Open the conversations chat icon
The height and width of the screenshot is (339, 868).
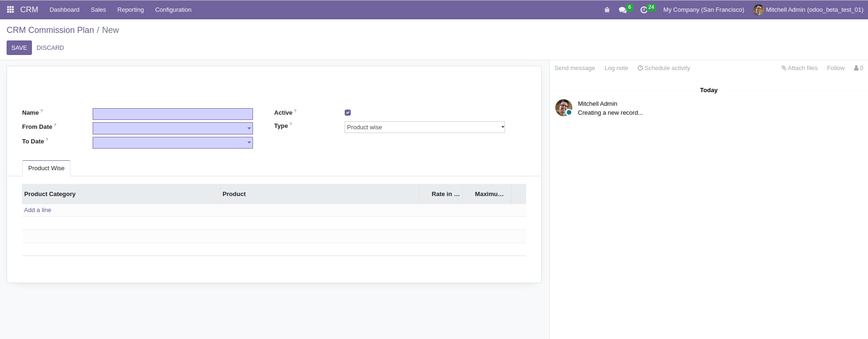click(x=623, y=10)
